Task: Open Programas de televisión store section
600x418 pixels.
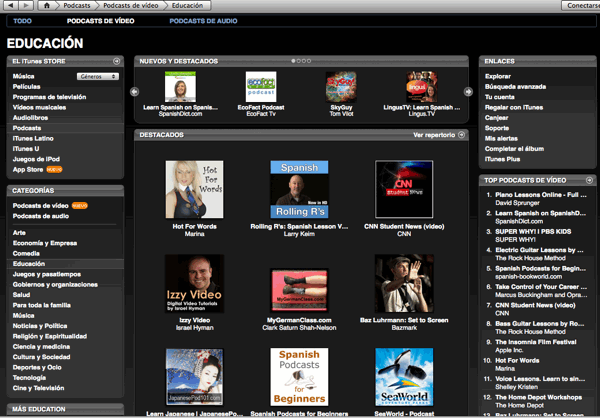Action: coord(49,97)
